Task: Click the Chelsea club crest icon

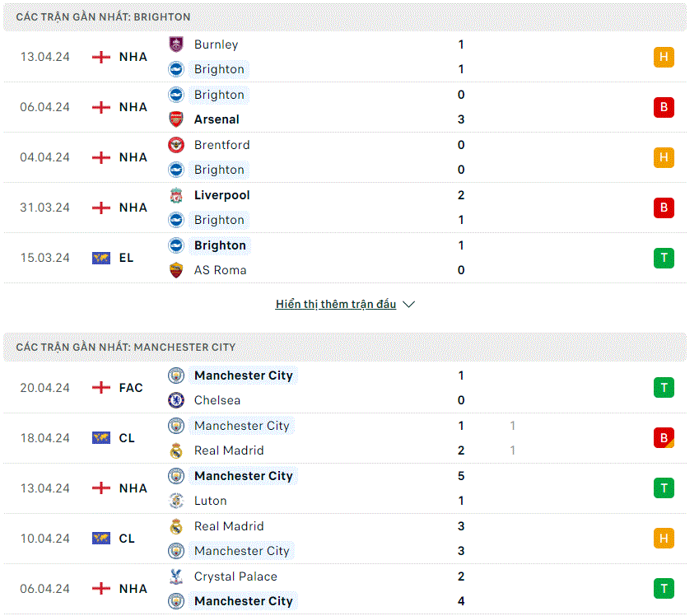Action: (176, 400)
